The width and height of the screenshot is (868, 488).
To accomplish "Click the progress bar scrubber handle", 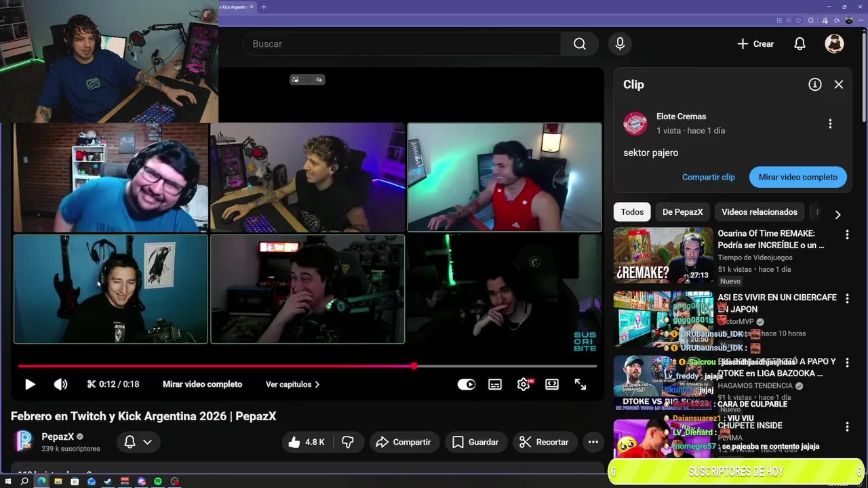I will tap(414, 366).
